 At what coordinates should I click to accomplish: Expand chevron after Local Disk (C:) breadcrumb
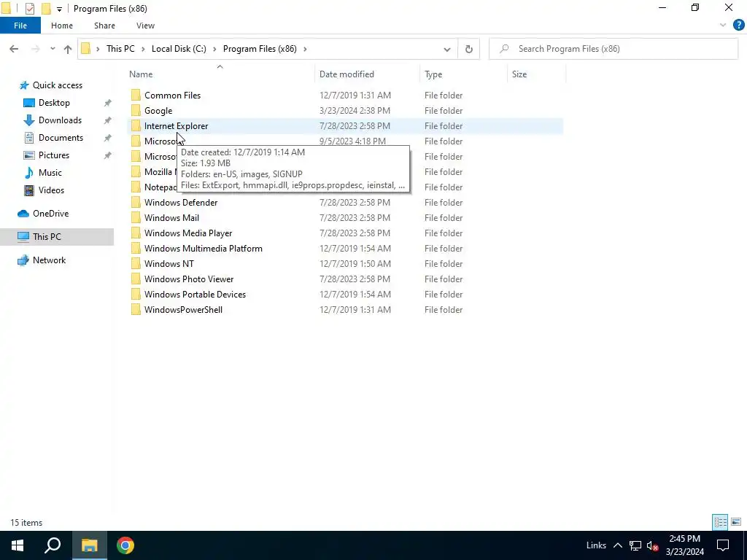[x=215, y=49]
